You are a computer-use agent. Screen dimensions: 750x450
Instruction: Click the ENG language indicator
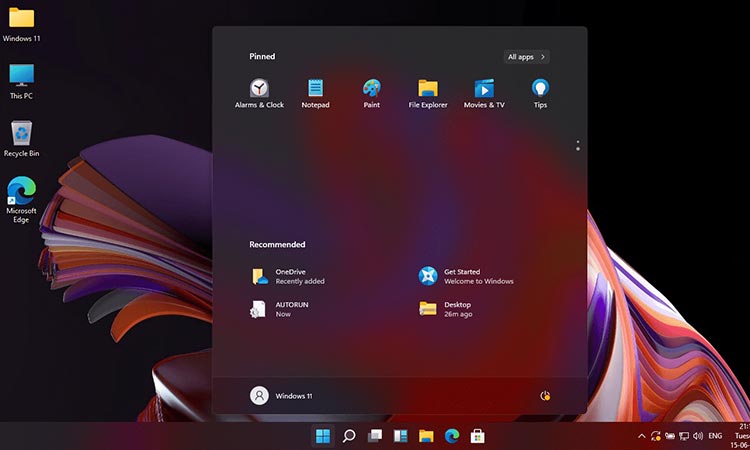pos(715,436)
